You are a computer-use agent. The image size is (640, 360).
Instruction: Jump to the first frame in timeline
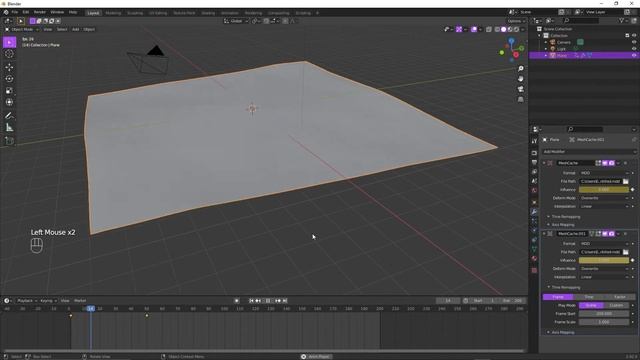(x=251, y=301)
